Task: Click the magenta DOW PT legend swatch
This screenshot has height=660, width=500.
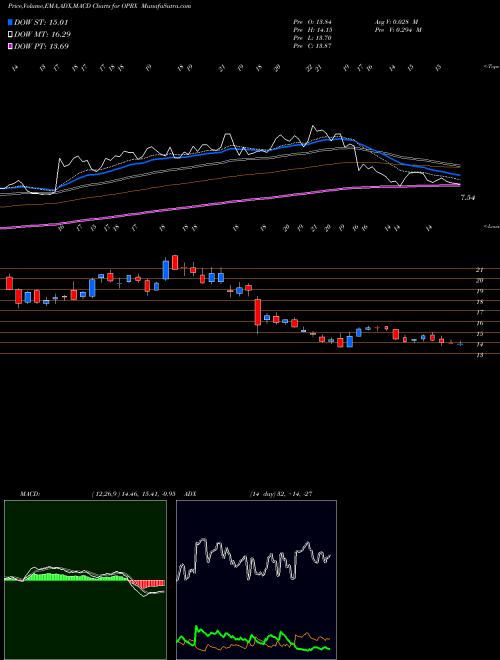Action: 10,46
